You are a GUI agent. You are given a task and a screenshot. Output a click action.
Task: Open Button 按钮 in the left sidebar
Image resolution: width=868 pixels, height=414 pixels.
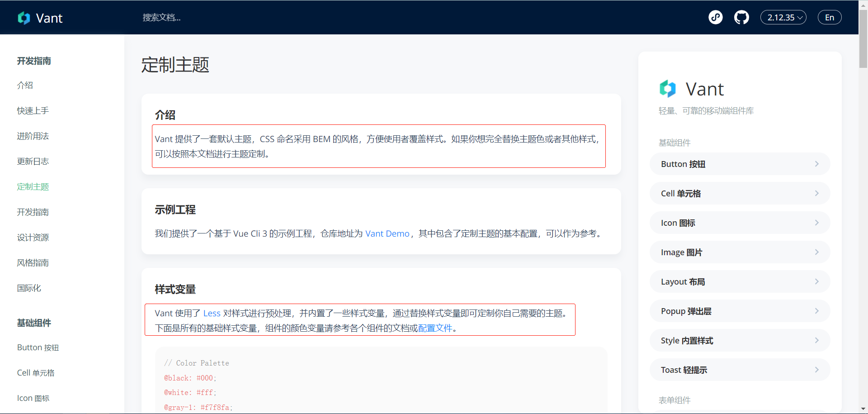[x=38, y=347]
